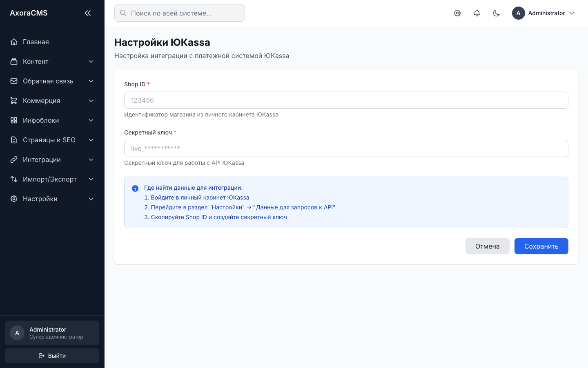Screen dimensions: 588x368
Task: Collapse the sidebar with the double-chevron icon
Action: click(87, 13)
